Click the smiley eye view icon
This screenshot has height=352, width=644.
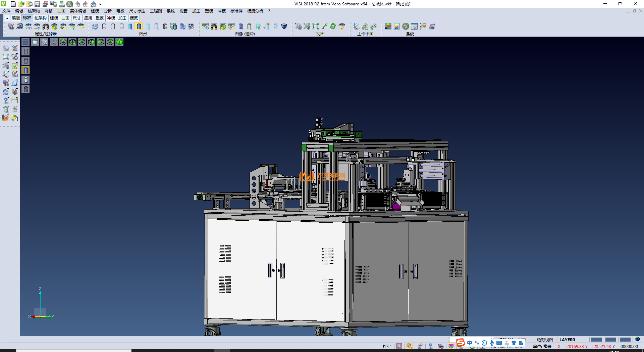tap(342, 26)
